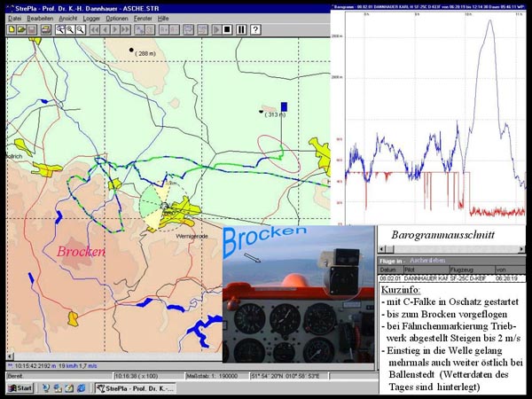
Task: Step back with single left arrow
Action: [106, 30]
